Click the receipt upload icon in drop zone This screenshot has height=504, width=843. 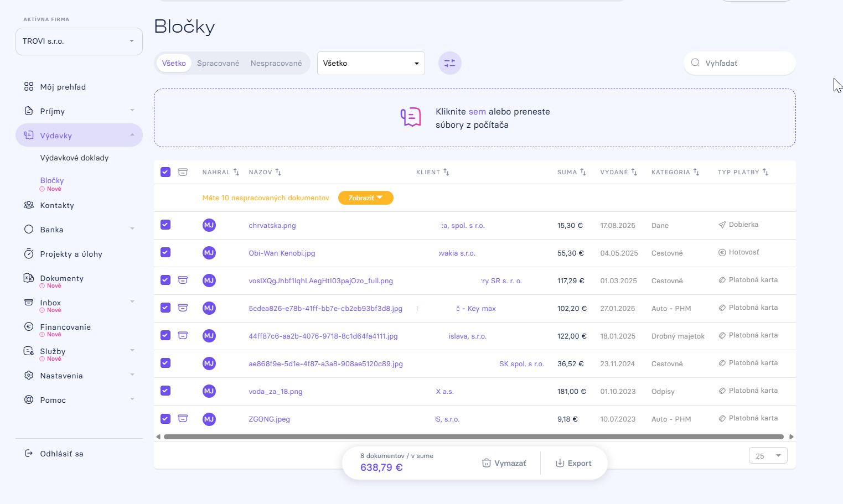411,117
